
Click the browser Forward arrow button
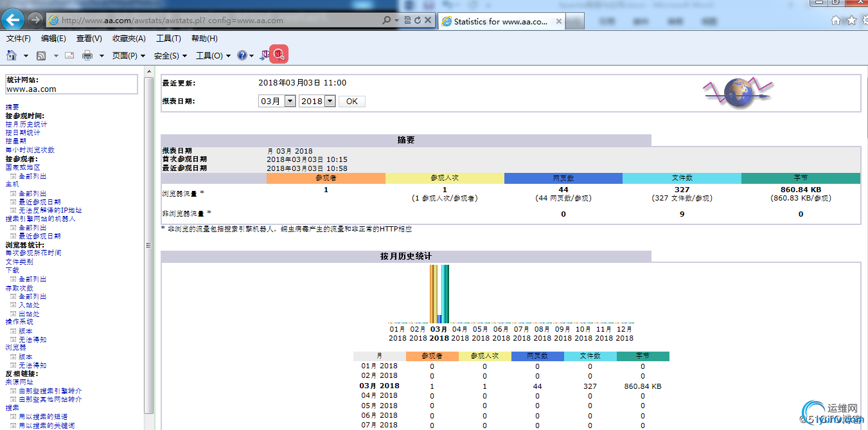[35, 20]
